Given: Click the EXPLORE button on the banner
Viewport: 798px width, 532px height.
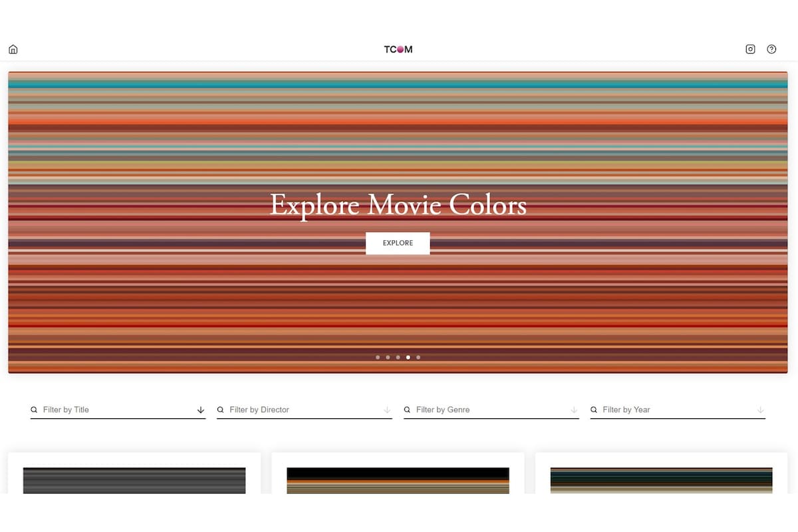Looking at the screenshot, I should (398, 243).
